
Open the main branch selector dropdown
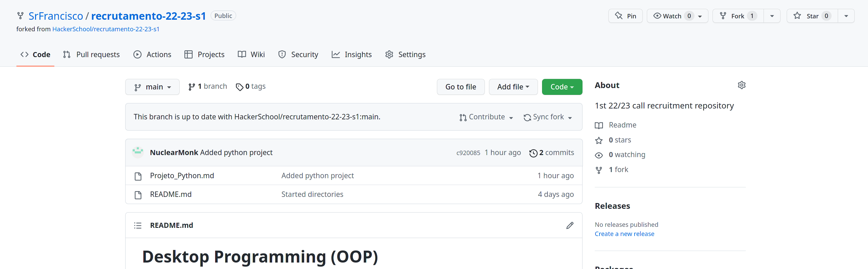point(152,87)
